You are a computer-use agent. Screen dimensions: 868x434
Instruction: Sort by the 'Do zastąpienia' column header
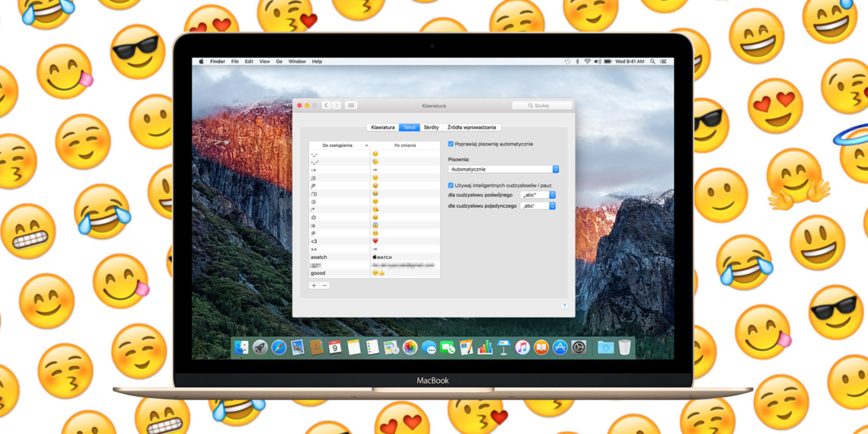pyautogui.click(x=339, y=145)
